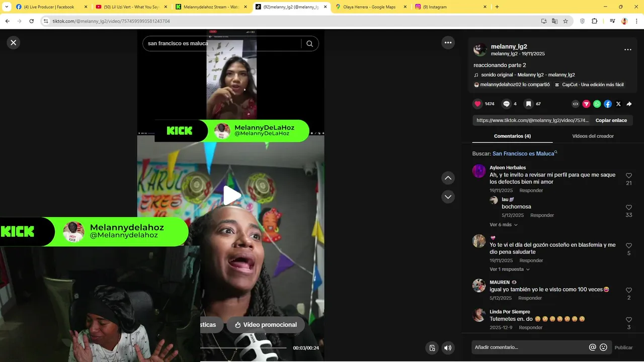Go to the next video with the down arrow
Viewport: 644px width, 362px height.
click(448, 197)
